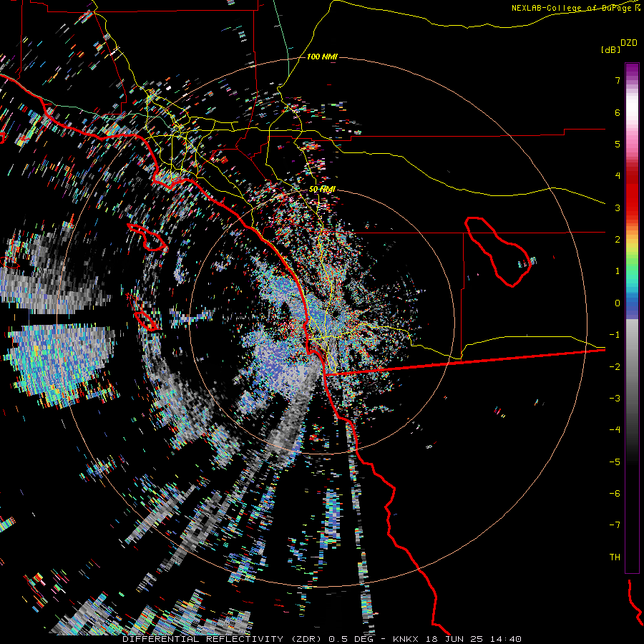Click the 100 NMI range ring label
Screen dimensions: 644x644
(321, 57)
